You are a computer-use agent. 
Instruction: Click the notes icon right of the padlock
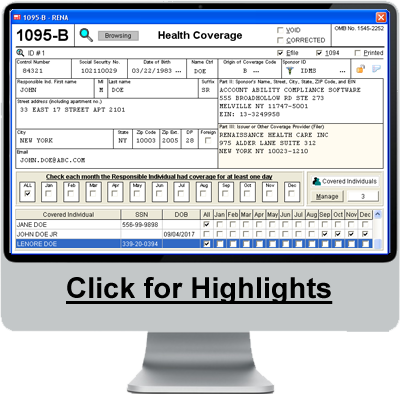click(376, 69)
